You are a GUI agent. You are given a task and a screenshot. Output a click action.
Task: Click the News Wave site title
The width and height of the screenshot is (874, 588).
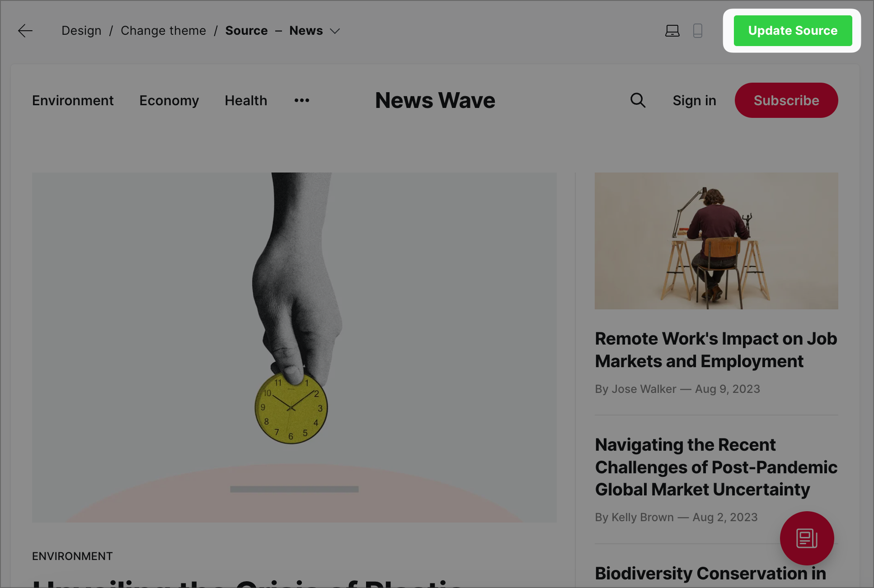435,100
